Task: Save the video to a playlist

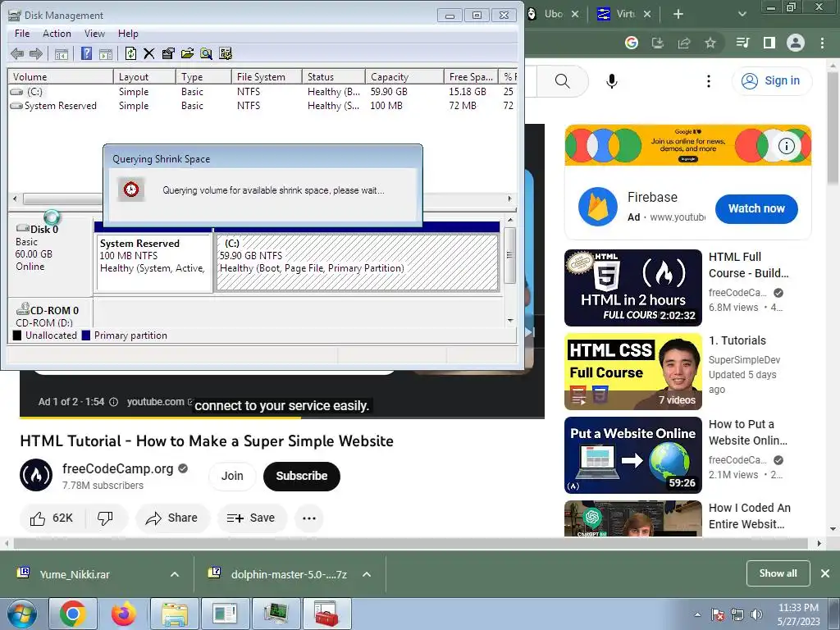Action: pyautogui.click(x=251, y=518)
